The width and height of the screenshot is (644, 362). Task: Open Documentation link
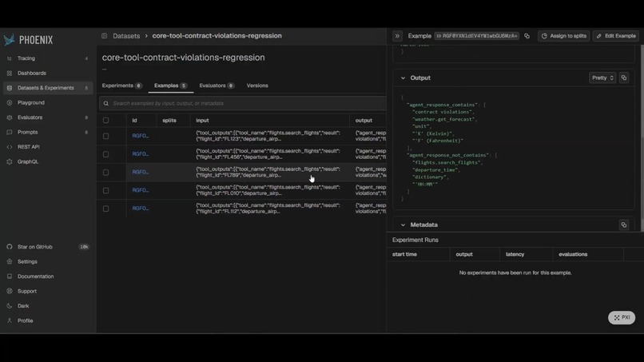click(35, 276)
